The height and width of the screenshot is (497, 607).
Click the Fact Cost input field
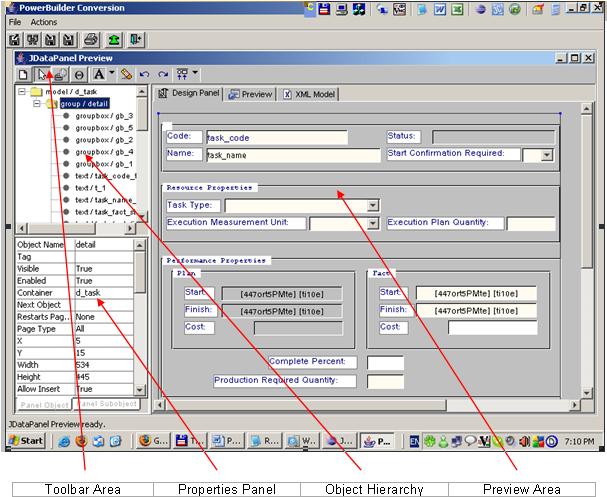click(492, 328)
